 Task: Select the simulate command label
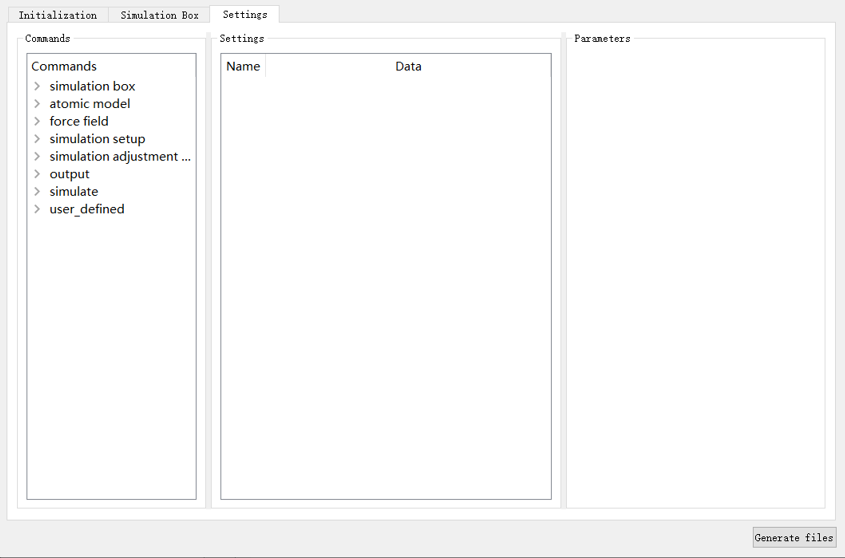pyautogui.click(x=74, y=192)
